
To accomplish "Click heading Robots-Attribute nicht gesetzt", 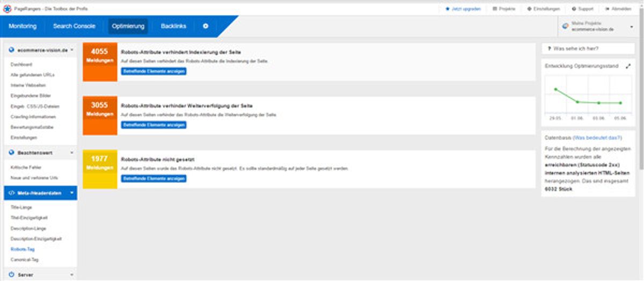I will click(158, 160).
